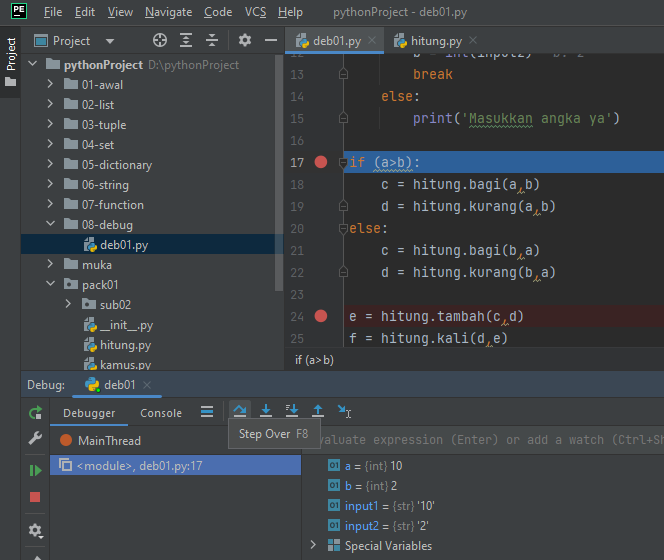Expand the Special Variables node

pos(313,545)
